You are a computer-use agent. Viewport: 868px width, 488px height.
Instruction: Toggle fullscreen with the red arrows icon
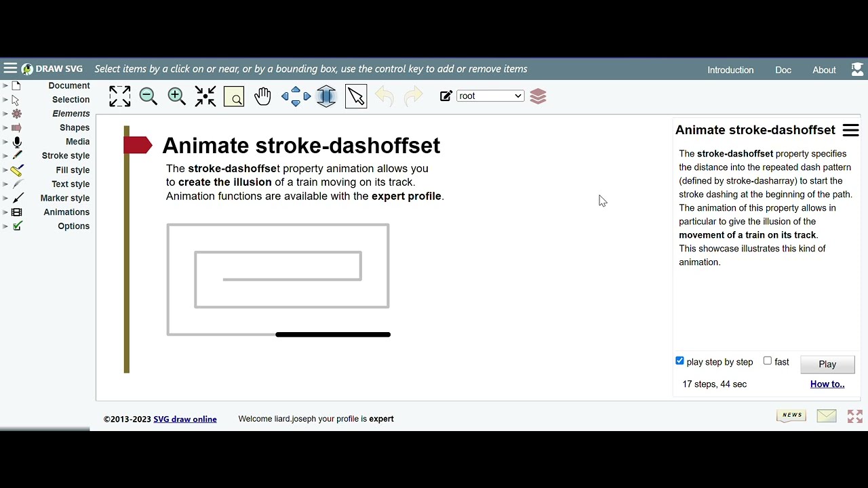pyautogui.click(x=855, y=416)
